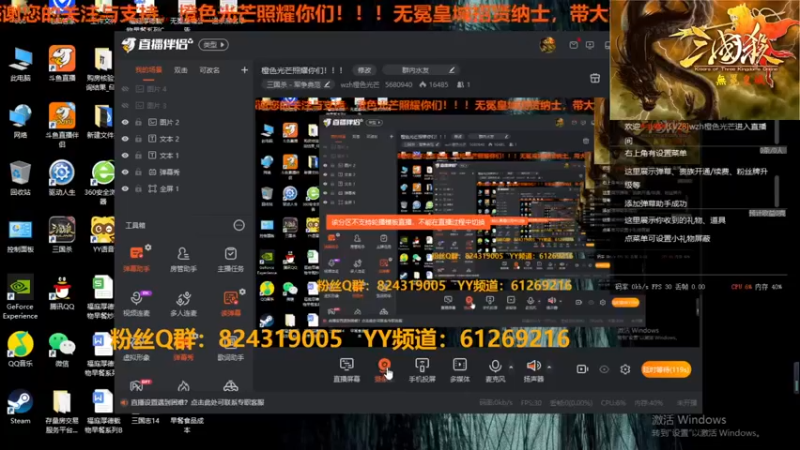Expand microphone options arrow
800x450 pixels.
(511, 366)
